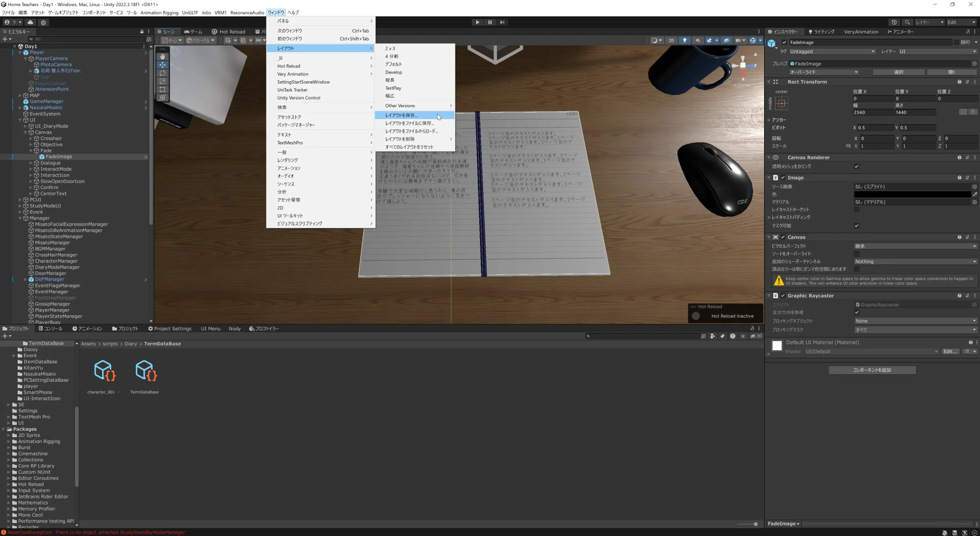
Task: Open Undo History from the top toolbar
Action: [x=894, y=22]
